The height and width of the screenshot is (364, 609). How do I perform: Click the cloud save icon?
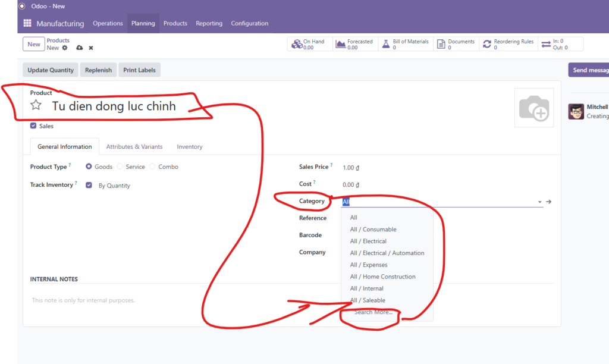(x=80, y=48)
